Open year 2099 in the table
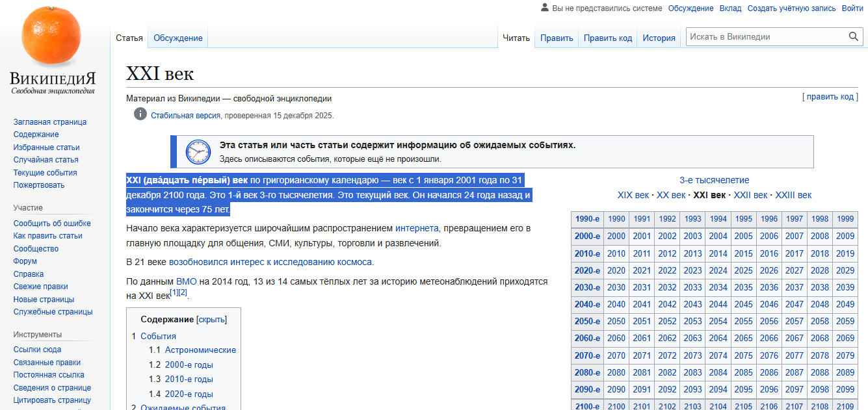The width and height of the screenshot is (868, 410). (x=845, y=389)
